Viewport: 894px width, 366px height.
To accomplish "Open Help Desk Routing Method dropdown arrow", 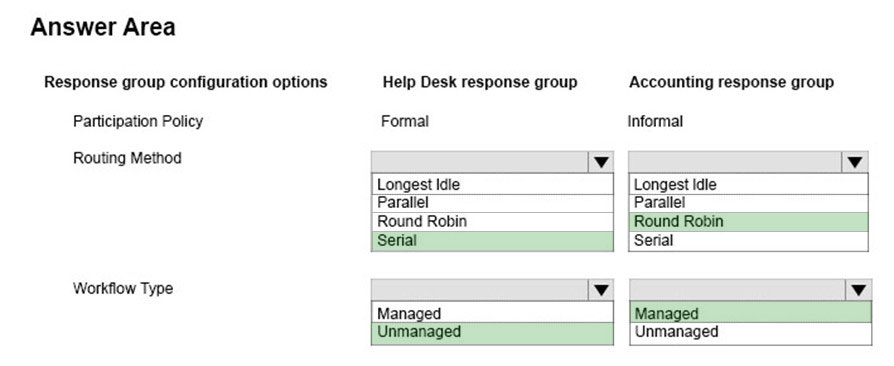I will click(601, 162).
